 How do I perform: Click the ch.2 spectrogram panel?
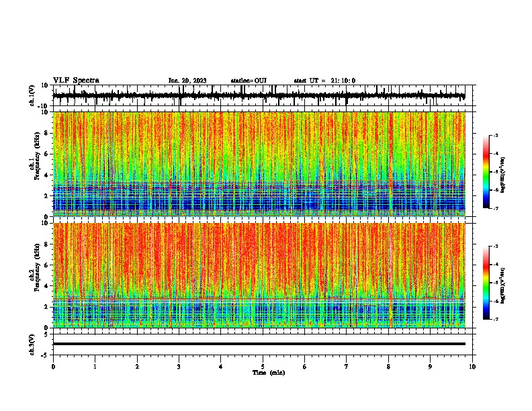259,275
